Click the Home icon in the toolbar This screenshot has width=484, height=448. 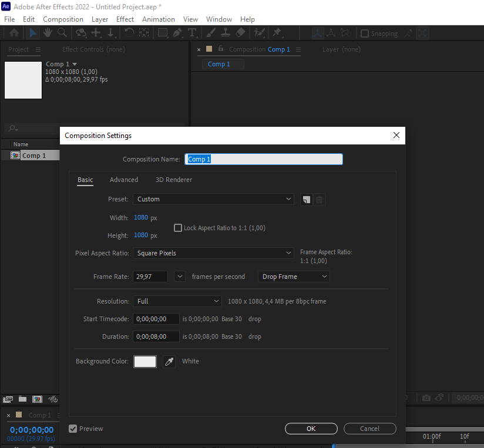pyautogui.click(x=14, y=33)
